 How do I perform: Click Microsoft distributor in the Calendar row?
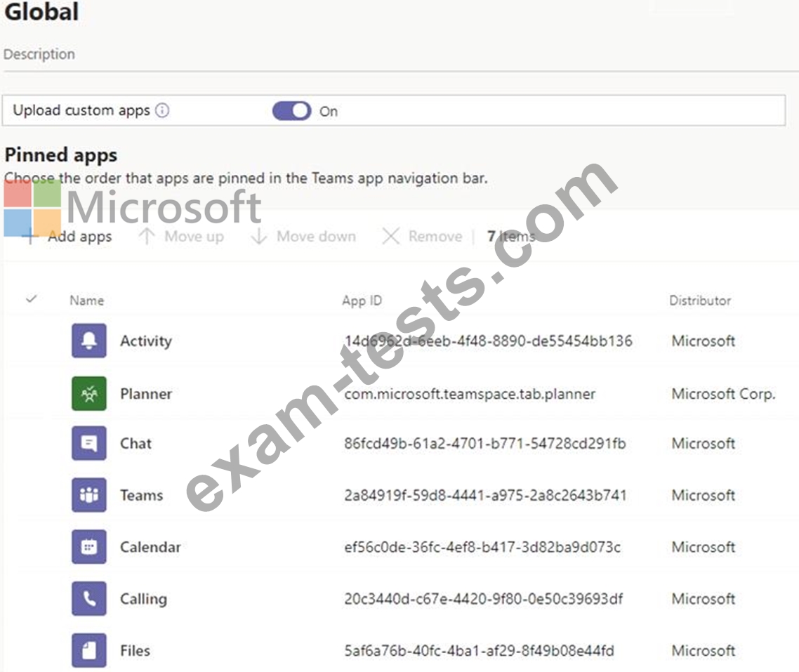tap(704, 547)
